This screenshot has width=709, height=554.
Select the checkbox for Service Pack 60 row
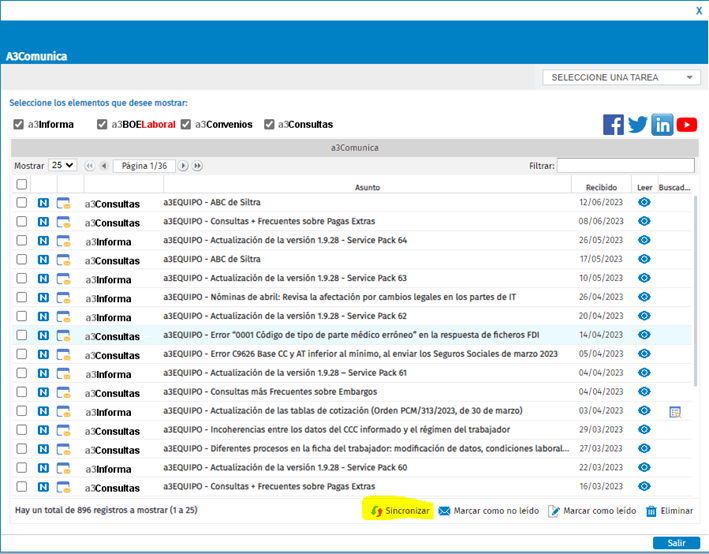point(22,467)
